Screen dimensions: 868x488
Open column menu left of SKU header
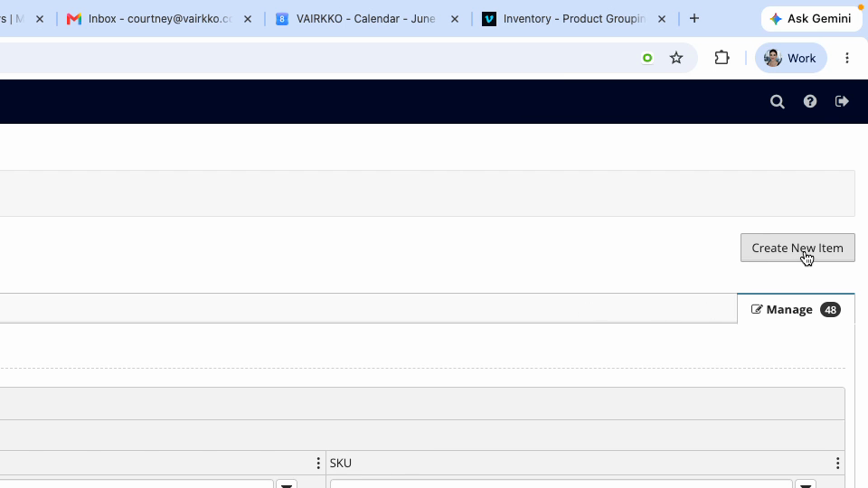point(318,463)
